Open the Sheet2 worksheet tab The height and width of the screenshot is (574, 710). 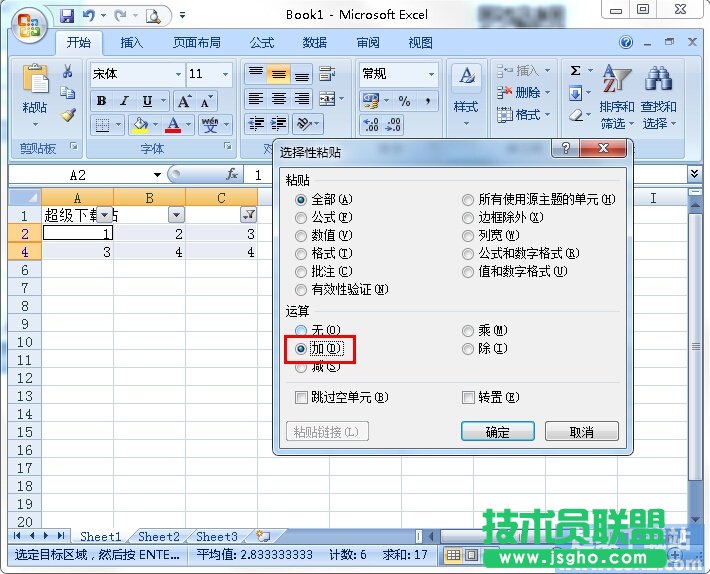[159, 537]
